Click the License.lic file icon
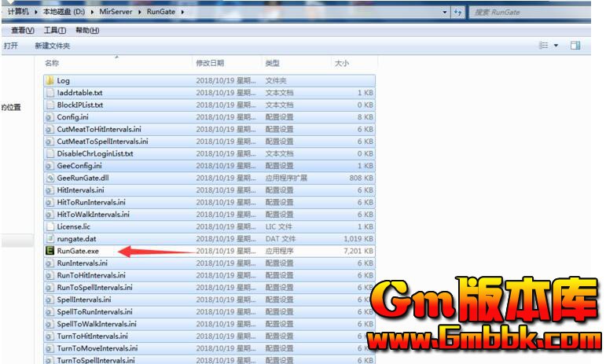The image size is (606, 364). coord(50,226)
